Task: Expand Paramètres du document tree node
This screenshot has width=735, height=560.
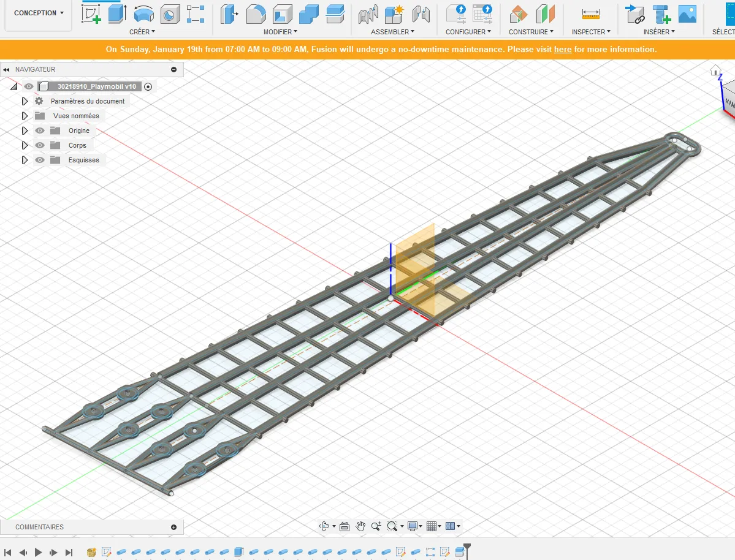Action: click(x=25, y=101)
